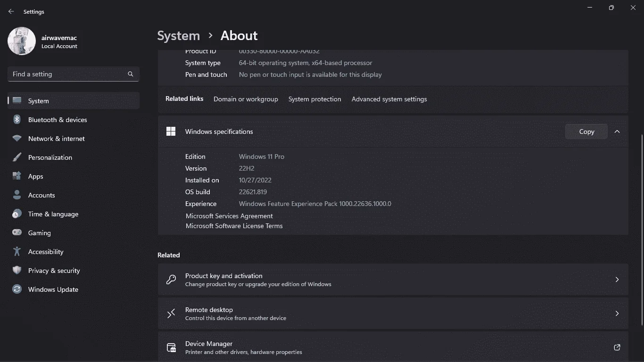Image resolution: width=644 pixels, height=362 pixels.
Task: Select the System monitor icon in sidebar
Action: 17,100
